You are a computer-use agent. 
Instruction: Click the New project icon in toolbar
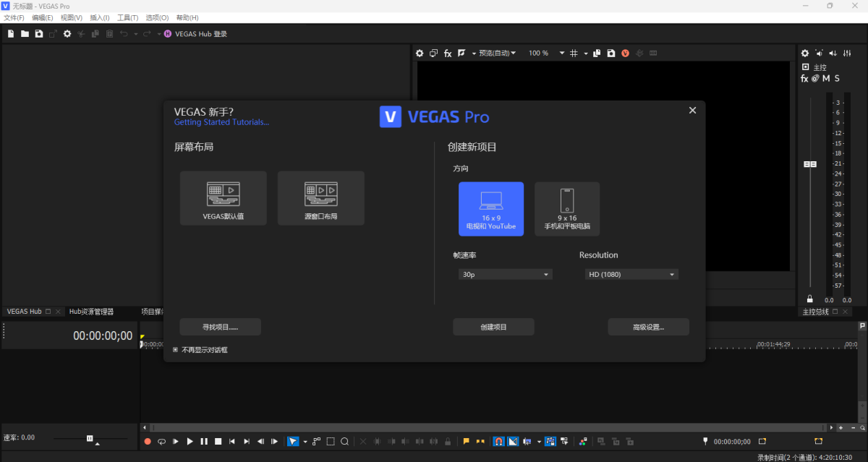tap(11, 34)
